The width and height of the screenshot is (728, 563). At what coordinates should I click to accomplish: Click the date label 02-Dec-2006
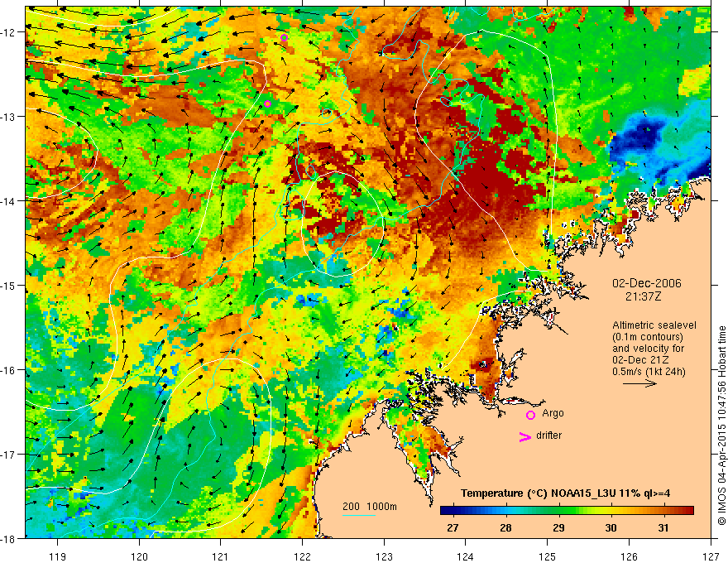click(647, 283)
